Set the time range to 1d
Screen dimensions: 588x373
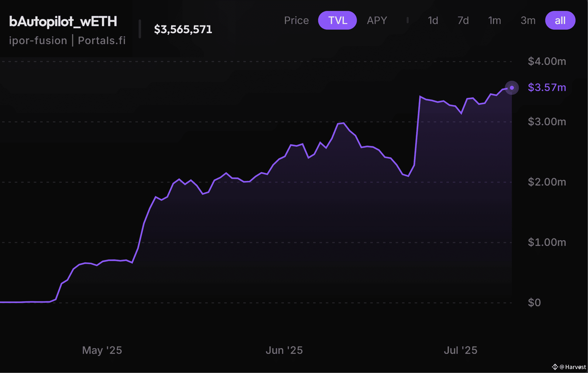pyautogui.click(x=433, y=20)
